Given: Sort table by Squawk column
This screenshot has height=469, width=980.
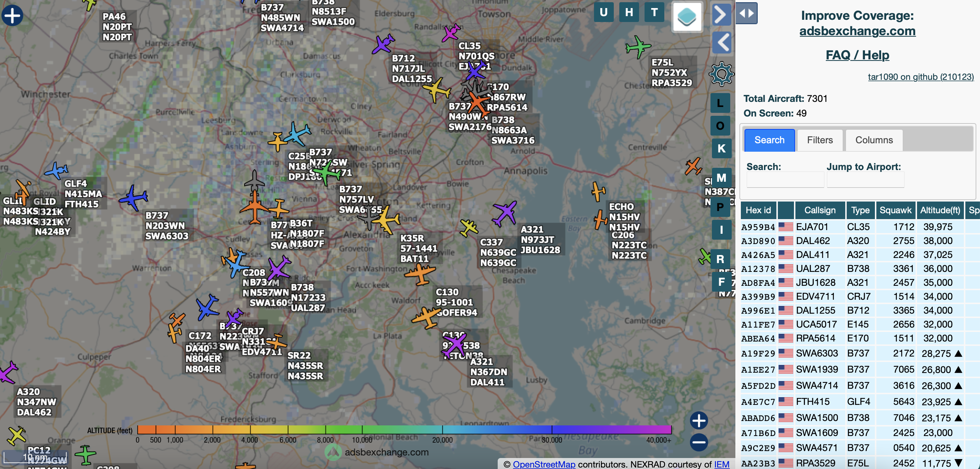Looking at the screenshot, I should [895, 210].
